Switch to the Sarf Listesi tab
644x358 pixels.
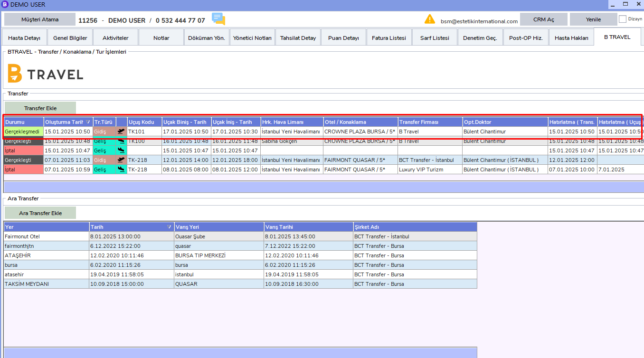tap(435, 38)
